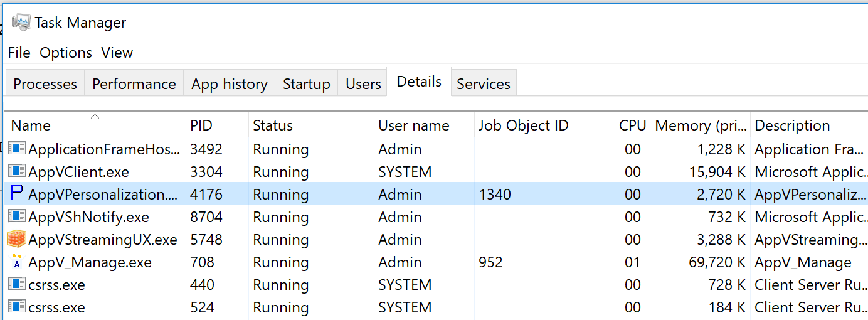The width and height of the screenshot is (868, 320).
Task: Click the csrss.exe icon with PID 440
Action: 17,284
